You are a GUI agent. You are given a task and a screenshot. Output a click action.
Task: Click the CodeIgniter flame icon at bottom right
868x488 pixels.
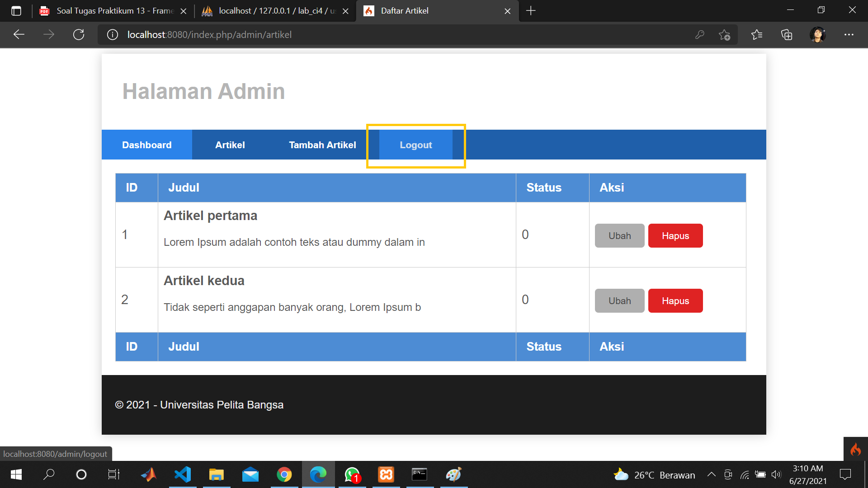coord(856,449)
